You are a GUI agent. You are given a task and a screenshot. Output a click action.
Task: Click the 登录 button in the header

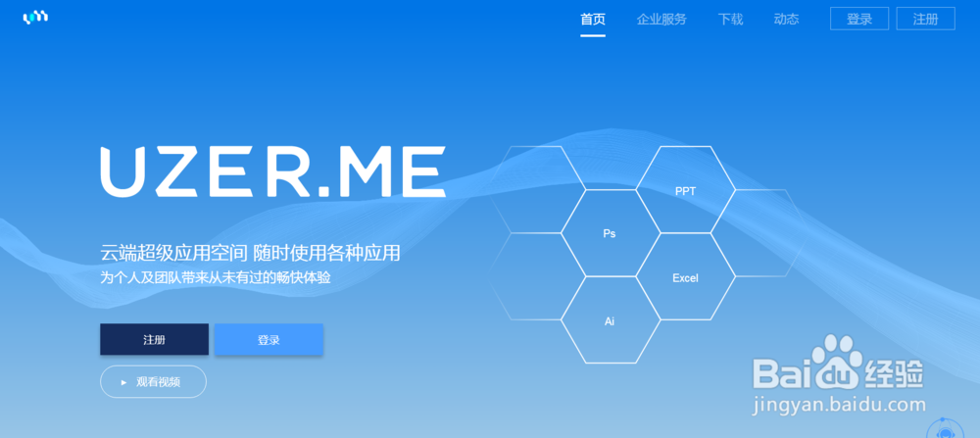pyautogui.click(x=859, y=19)
